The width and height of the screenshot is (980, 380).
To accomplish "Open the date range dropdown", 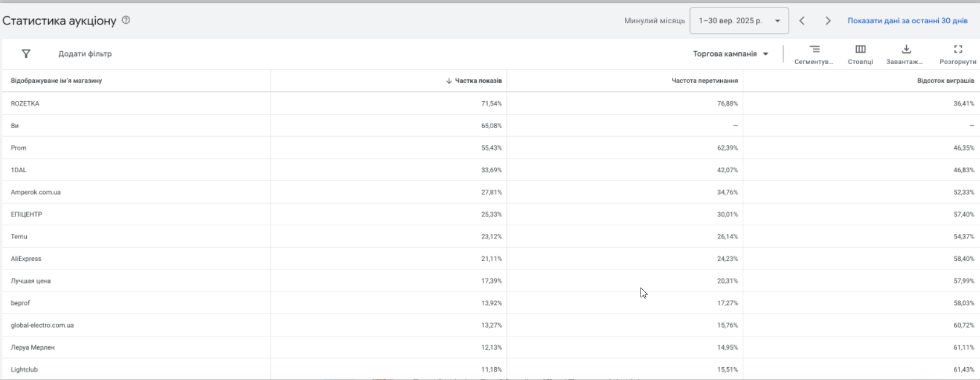I will (x=739, y=21).
